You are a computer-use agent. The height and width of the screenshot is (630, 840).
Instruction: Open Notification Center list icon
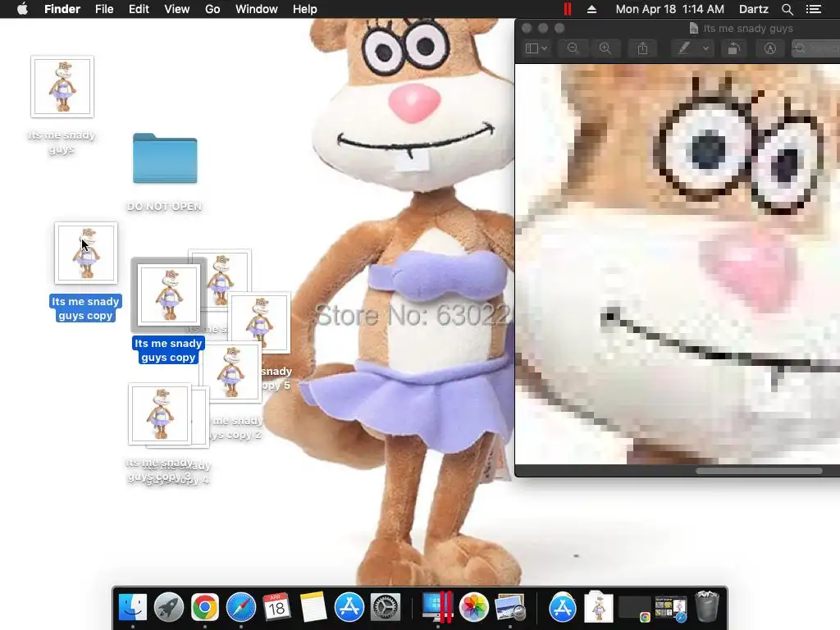[x=814, y=9]
